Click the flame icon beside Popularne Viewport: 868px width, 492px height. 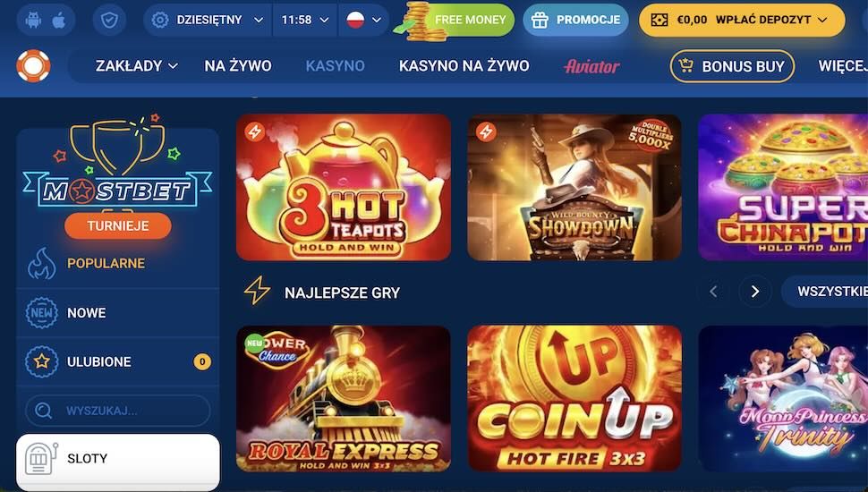tap(41, 263)
